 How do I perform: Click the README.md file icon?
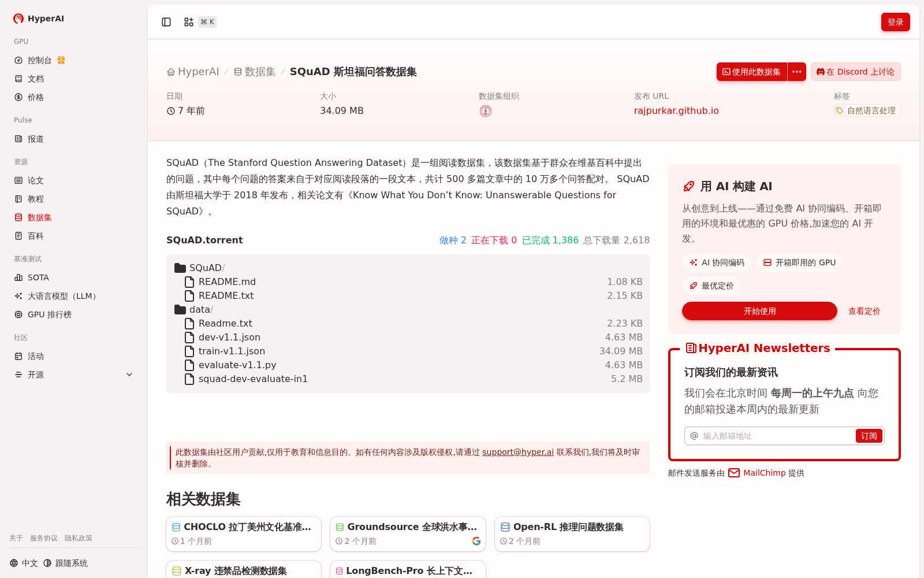189,281
